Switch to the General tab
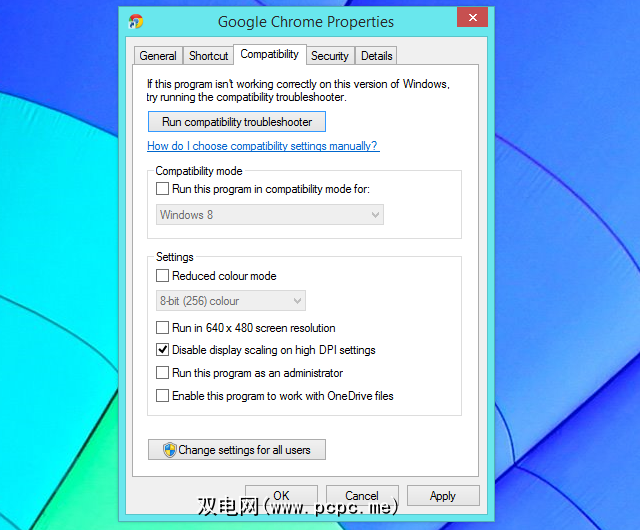 (158, 56)
